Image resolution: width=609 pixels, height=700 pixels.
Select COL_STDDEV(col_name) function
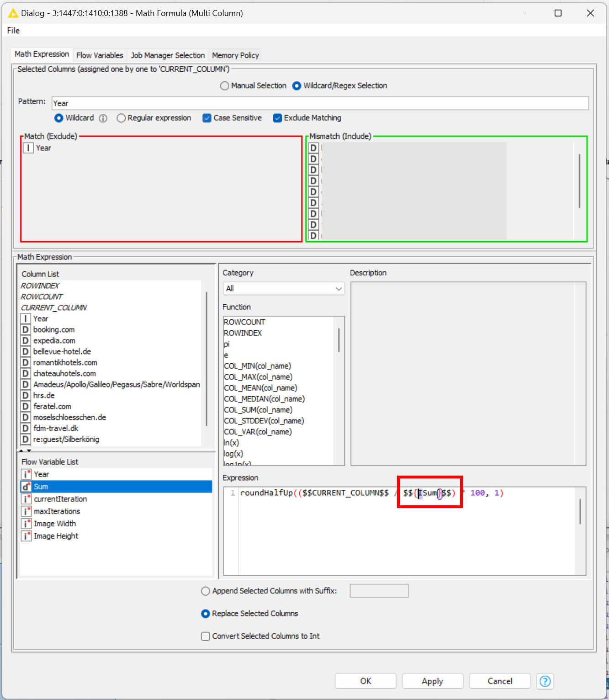(264, 421)
